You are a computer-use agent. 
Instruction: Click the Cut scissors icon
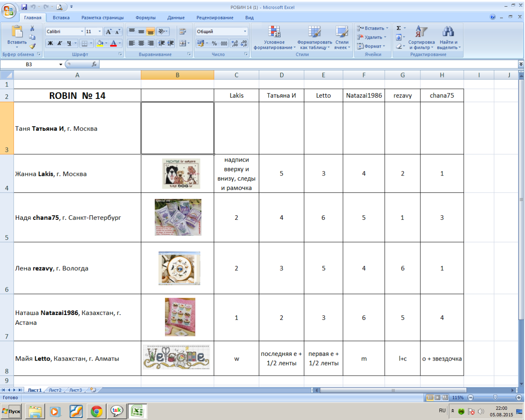32,29
